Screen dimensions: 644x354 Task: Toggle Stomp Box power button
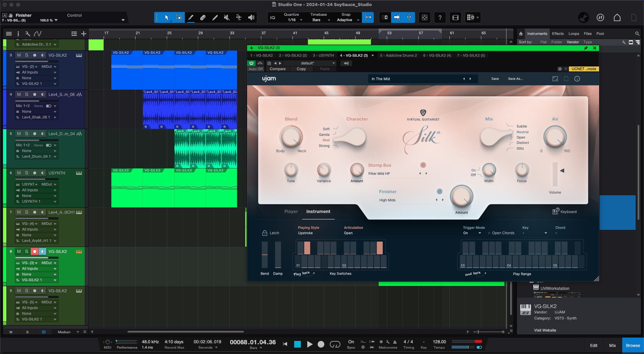423,165
